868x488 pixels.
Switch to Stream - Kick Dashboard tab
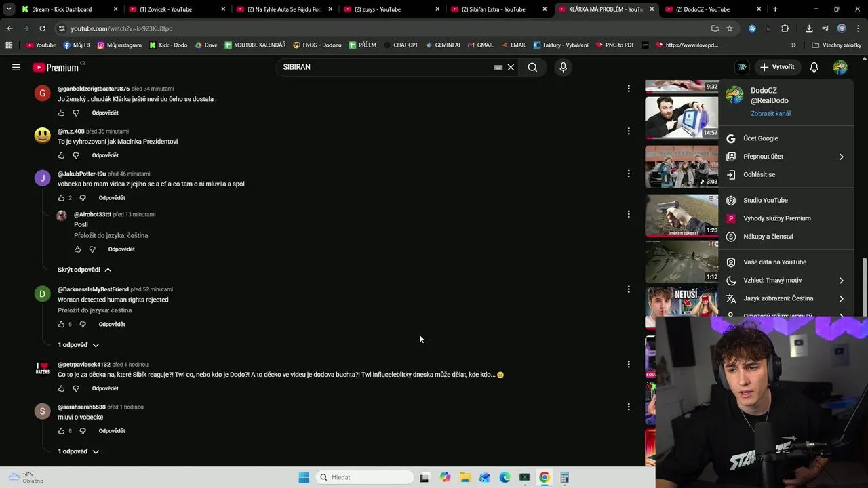[x=69, y=9]
